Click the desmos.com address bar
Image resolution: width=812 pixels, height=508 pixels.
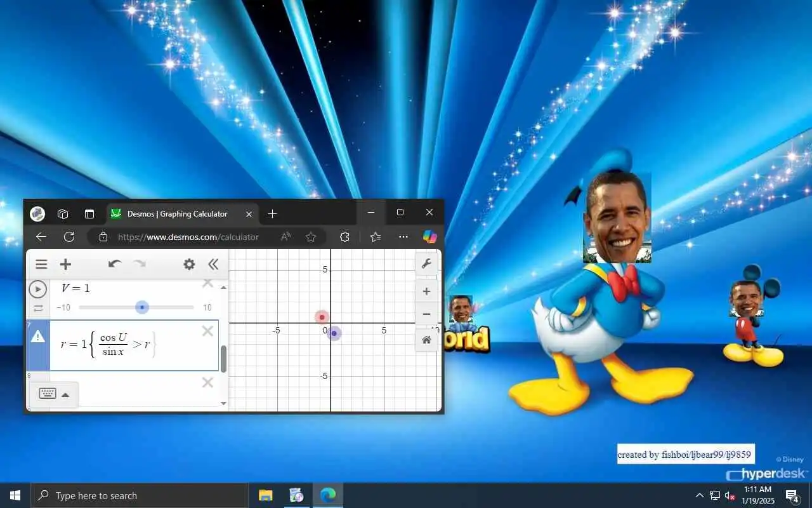(x=188, y=237)
